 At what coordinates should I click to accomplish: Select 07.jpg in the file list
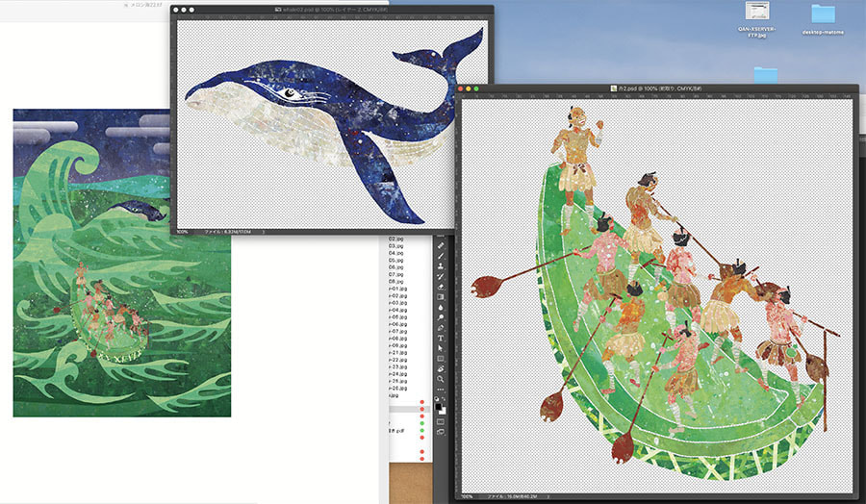click(396, 274)
